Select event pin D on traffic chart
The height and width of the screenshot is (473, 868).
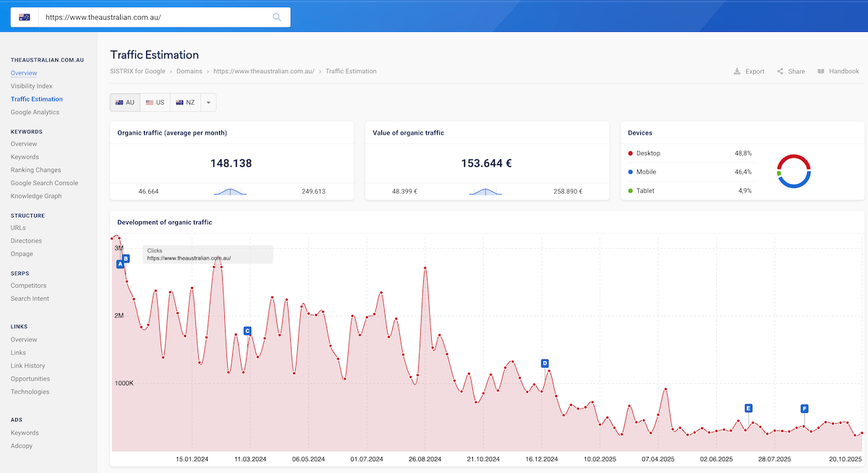545,363
